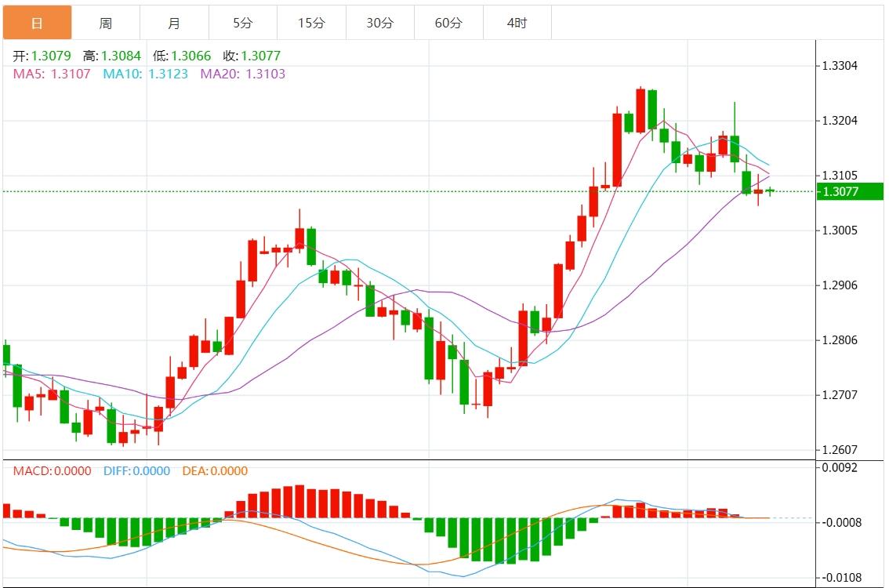Screen dimensions: 889x588
Task: Select the 30分 timeframe tab
Action: click(379, 24)
